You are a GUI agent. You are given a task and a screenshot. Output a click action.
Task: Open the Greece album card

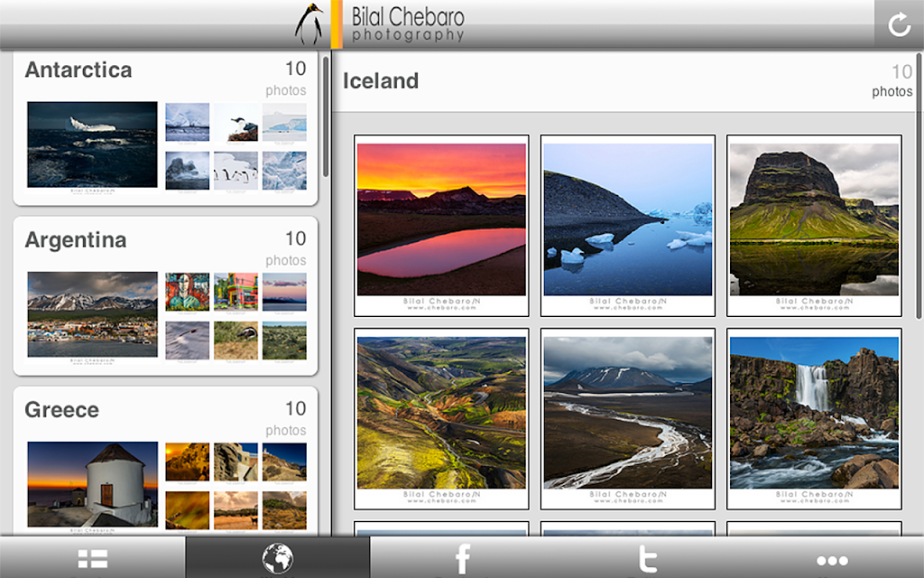click(x=166, y=461)
